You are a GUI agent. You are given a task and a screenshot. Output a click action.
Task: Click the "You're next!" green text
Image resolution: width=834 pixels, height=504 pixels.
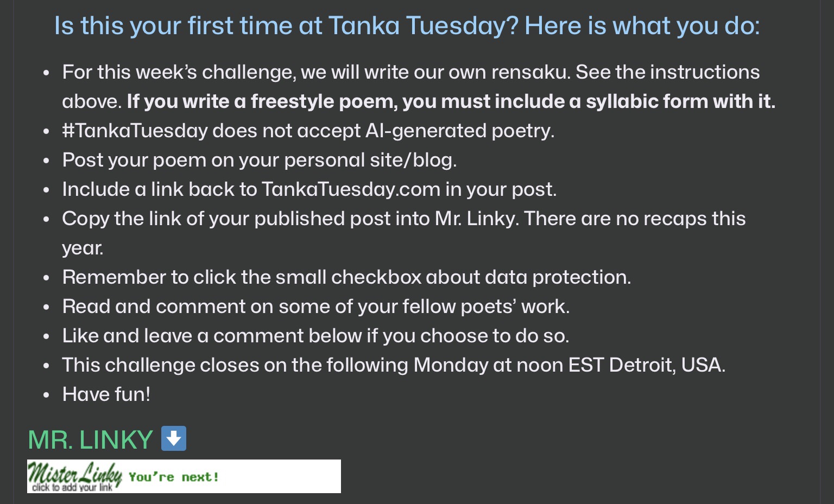click(174, 477)
